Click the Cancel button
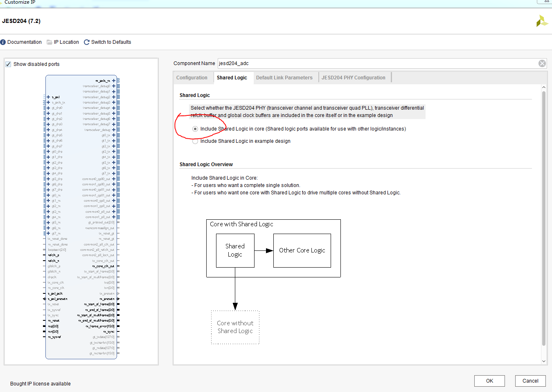This screenshot has width=552, height=392. 530,381
